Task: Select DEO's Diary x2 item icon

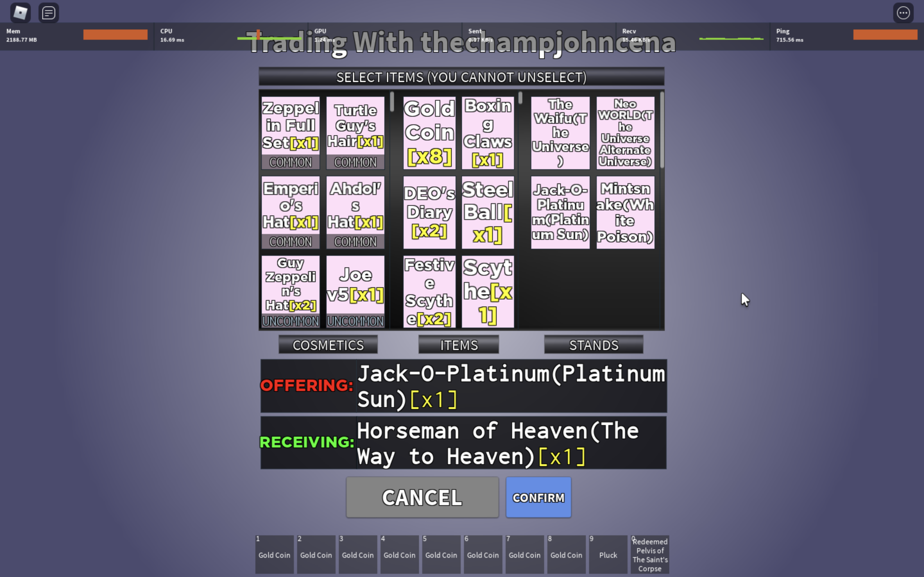Action: [429, 211]
